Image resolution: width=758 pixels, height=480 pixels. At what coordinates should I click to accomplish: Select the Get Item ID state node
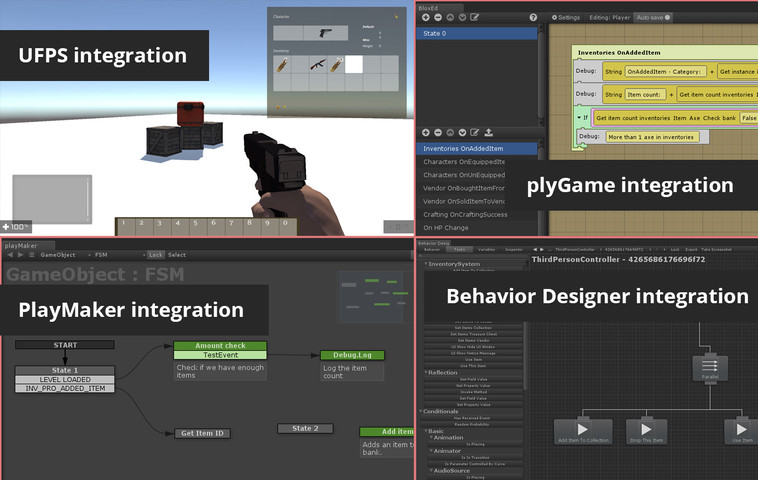click(x=202, y=433)
